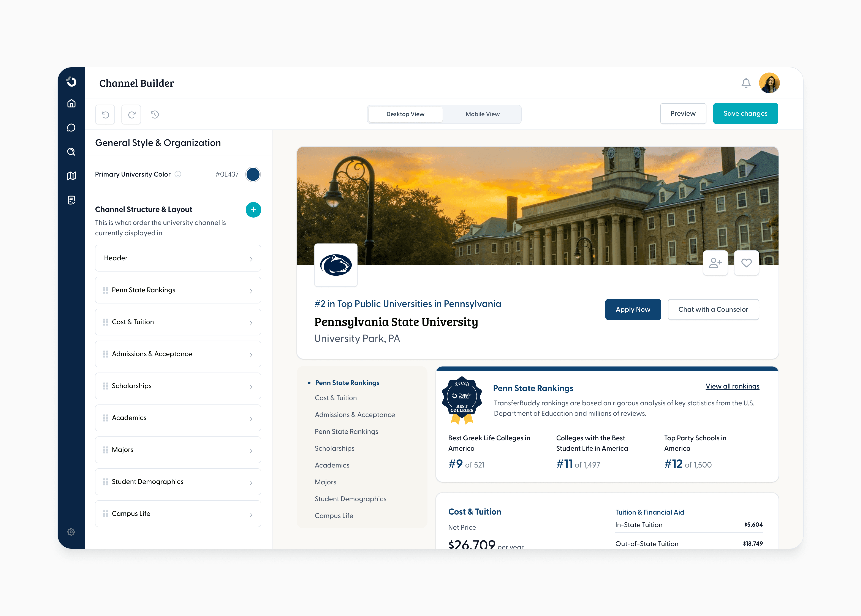This screenshot has width=861, height=616.
Task: Expand the Academics layout row
Action: [178, 418]
